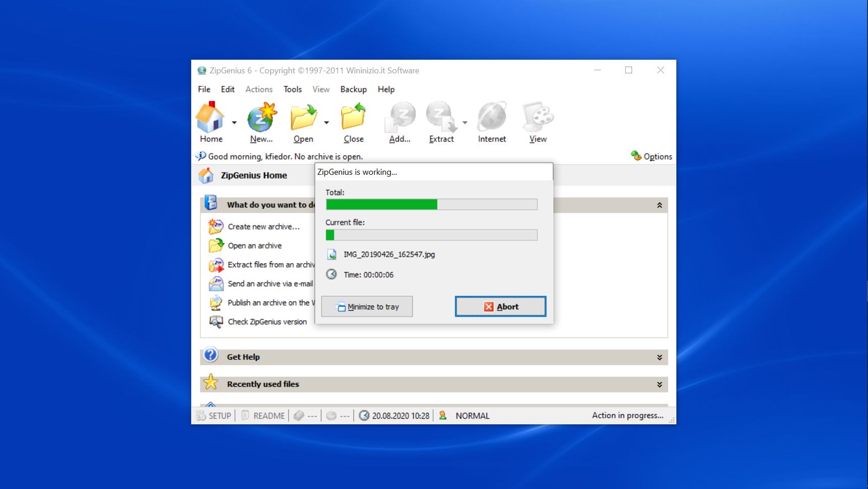The height and width of the screenshot is (489, 868).
Task: Expand the Recently used files chevron
Action: (x=660, y=384)
